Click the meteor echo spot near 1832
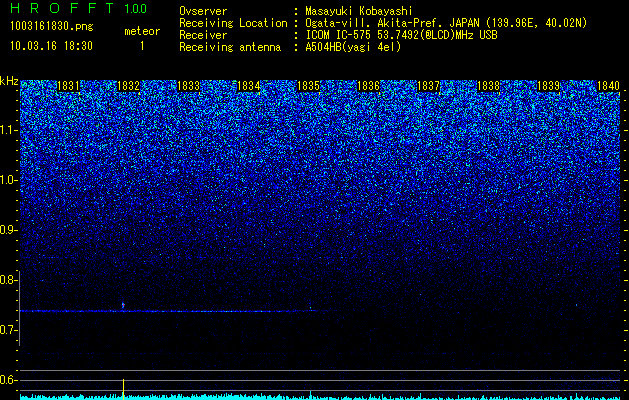The image size is (629, 400). click(123, 305)
